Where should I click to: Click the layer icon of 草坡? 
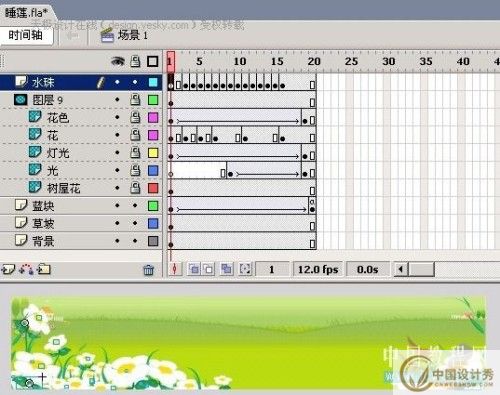pyautogui.click(x=21, y=223)
